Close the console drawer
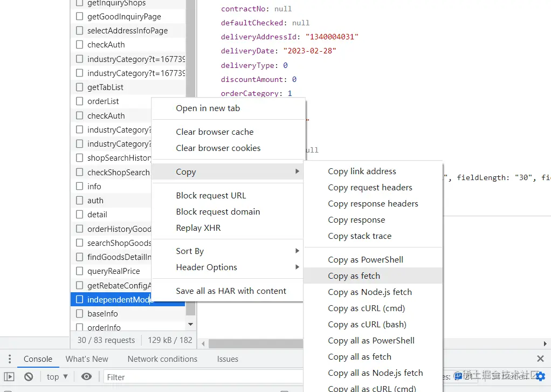 click(x=540, y=359)
